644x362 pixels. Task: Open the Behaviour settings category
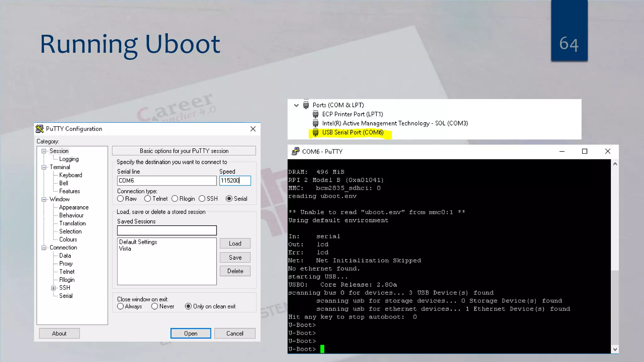tap(71, 215)
